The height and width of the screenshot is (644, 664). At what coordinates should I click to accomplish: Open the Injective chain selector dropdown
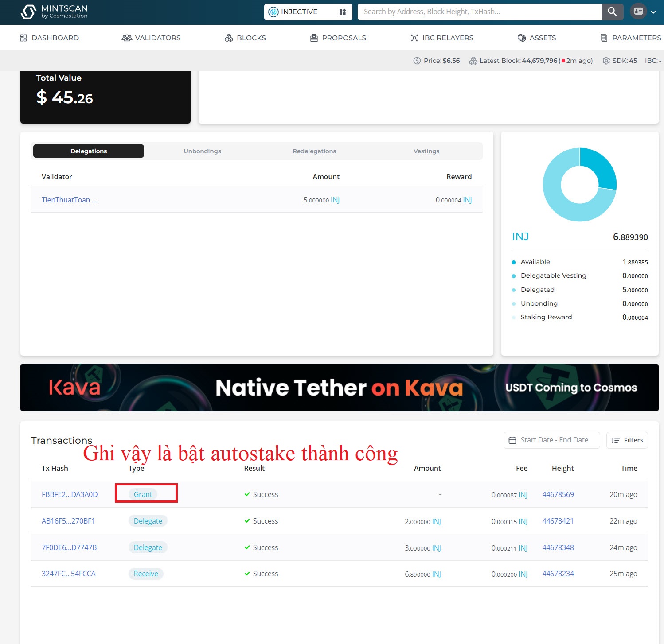[x=308, y=12]
